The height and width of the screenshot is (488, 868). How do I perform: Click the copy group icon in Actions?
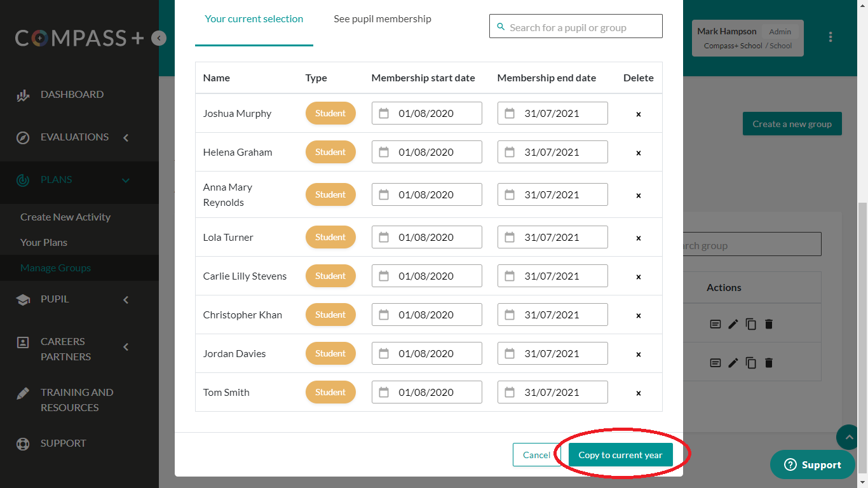(x=751, y=324)
